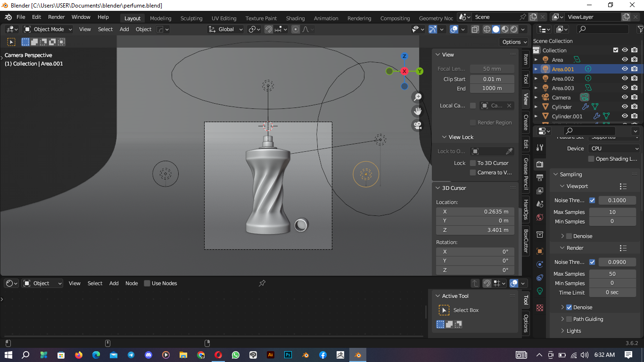The image size is (644, 362).
Task: Open the Object properties tab (orange square)
Action: point(540,251)
